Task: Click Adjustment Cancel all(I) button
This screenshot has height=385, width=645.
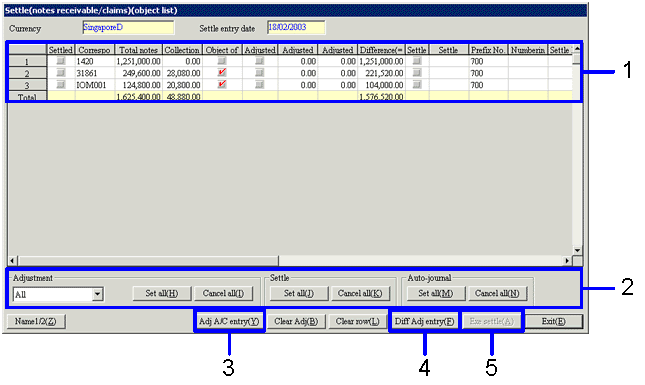Action: click(x=223, y=294)
